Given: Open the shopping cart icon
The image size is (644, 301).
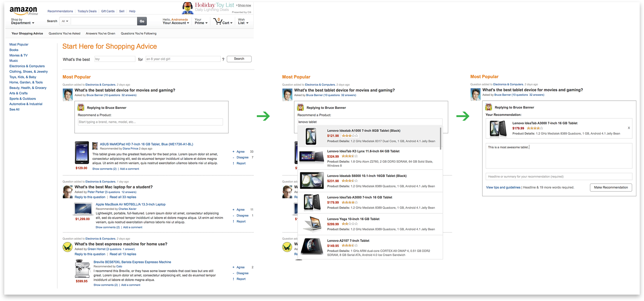Looking at the screenshot, I should 217,21.
